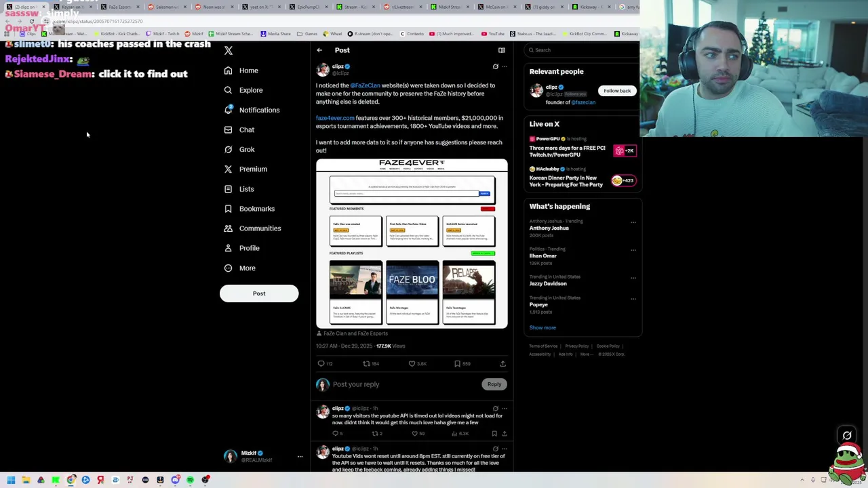Image resolution: width=868 pixels, height=488 pixels.
Task: Open Spotify from the taskbar
Action: click(190, 480)
